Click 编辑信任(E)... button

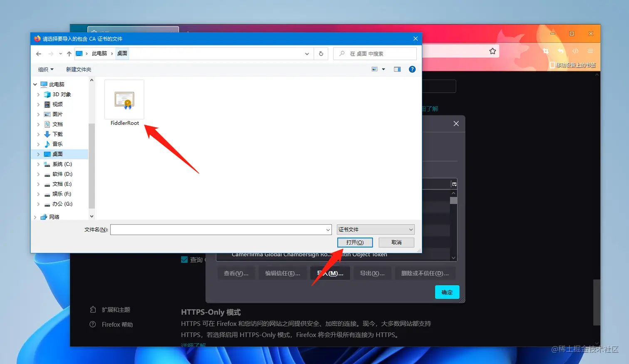tap(282, 273)
